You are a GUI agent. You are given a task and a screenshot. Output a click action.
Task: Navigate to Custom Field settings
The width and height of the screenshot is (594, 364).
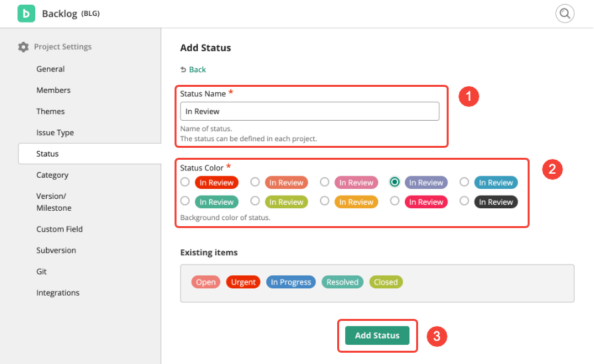click(59, 229)
